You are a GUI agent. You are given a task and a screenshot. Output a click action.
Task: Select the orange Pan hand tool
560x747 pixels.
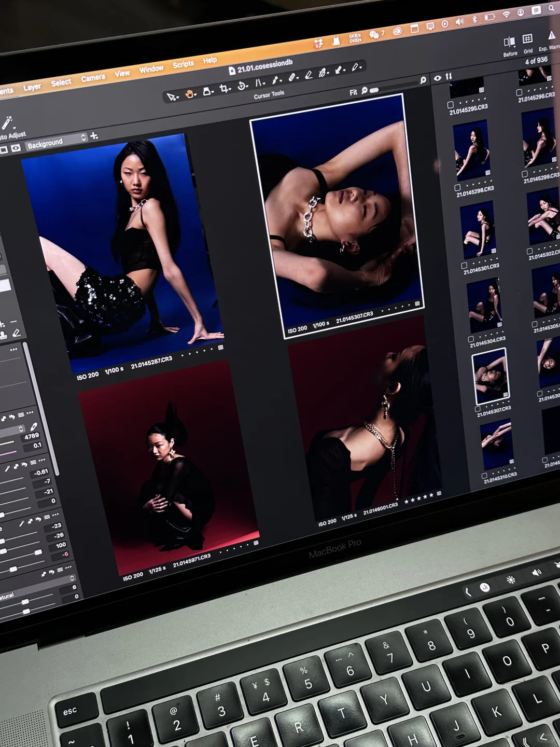[x=189, y=94]
